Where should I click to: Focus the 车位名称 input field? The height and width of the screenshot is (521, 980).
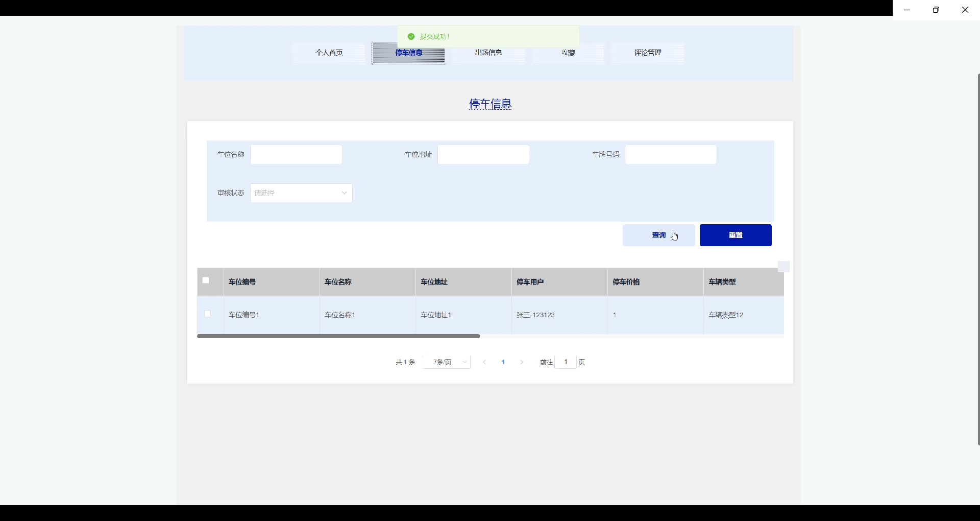click(296, 155)
